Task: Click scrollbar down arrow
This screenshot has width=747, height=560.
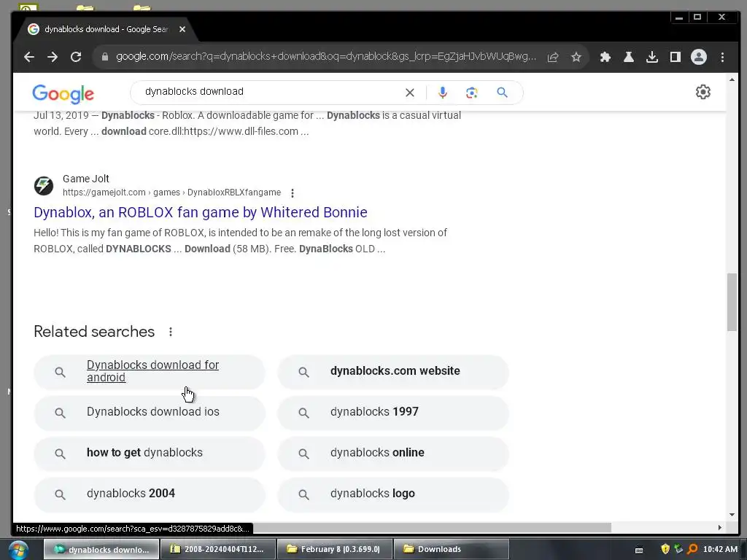Action: (x=732, y=514)
